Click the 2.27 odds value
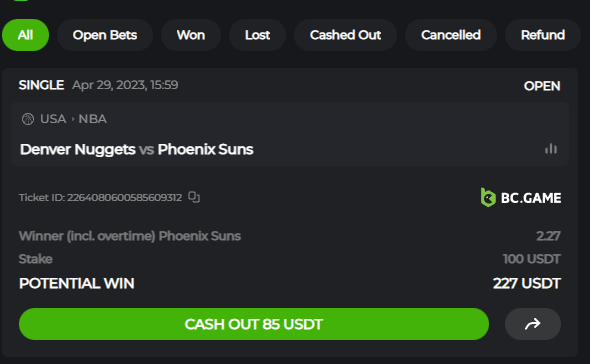 point(548,236)
